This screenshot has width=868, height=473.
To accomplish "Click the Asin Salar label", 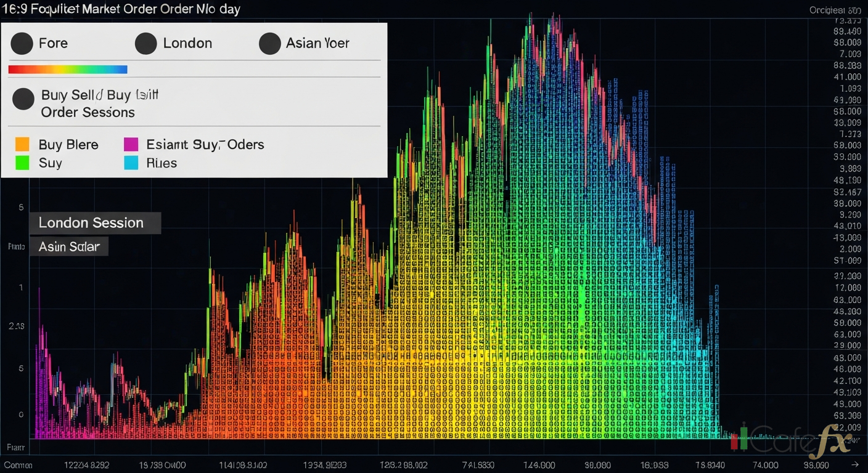I will coord(68,246).
